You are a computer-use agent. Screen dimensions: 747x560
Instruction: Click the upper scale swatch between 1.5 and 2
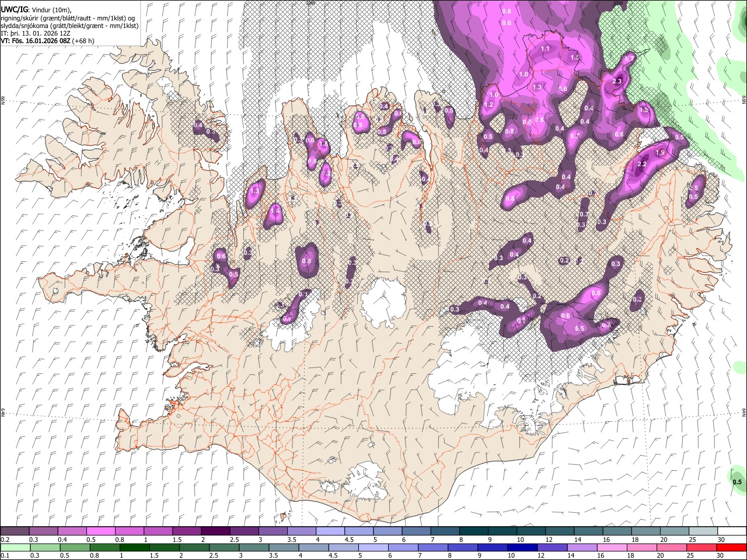[x=186, y=531]
